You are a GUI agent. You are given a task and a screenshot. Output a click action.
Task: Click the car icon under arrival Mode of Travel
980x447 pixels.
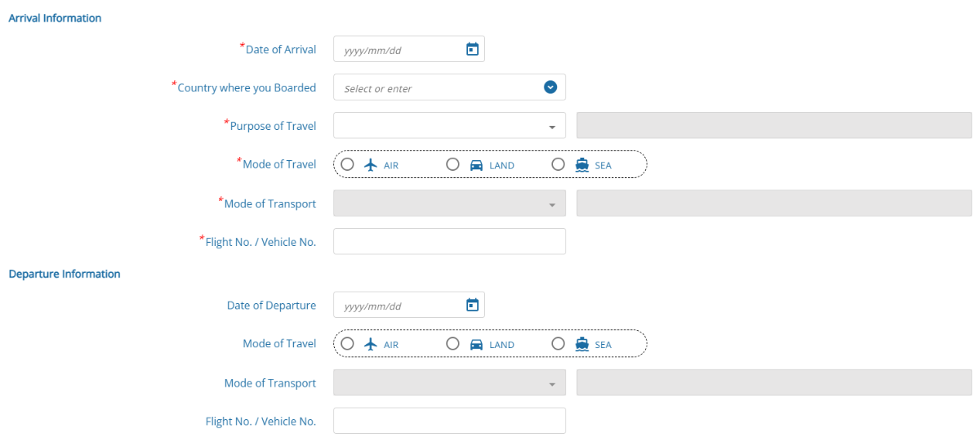tap(477, 164)
